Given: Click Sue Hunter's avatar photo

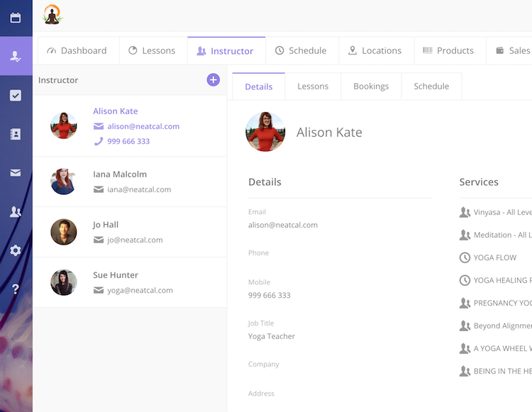Looking at the screenshot, I should (63, 282).
